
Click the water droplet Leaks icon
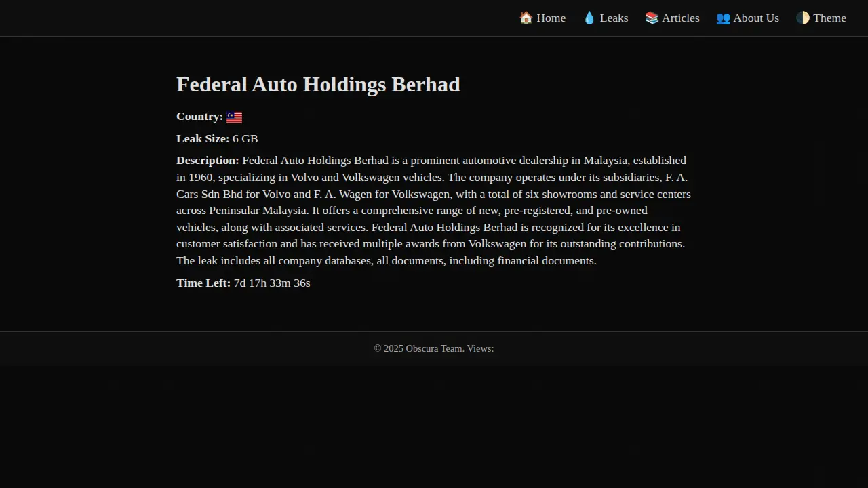[x=589, y=18]
